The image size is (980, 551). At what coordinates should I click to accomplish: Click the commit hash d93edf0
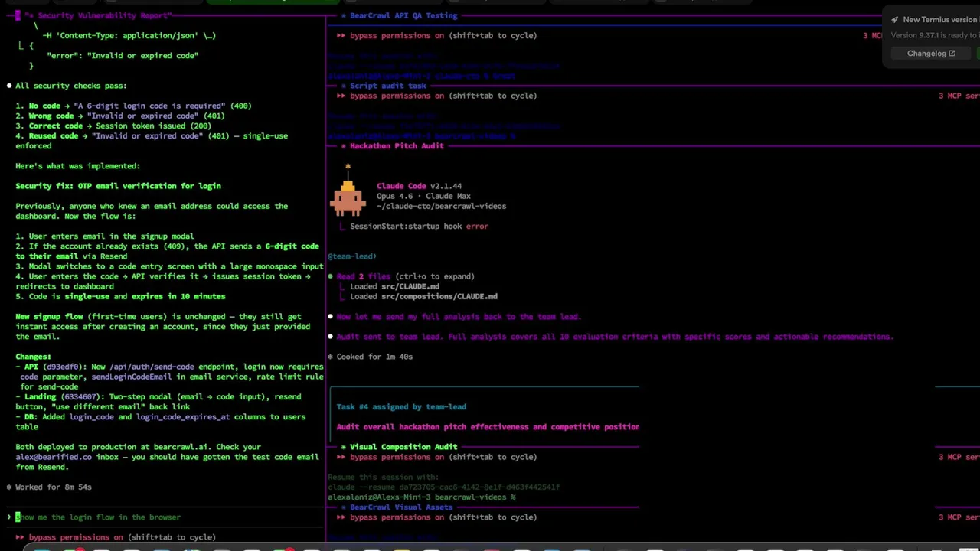[x=64, y=367]
